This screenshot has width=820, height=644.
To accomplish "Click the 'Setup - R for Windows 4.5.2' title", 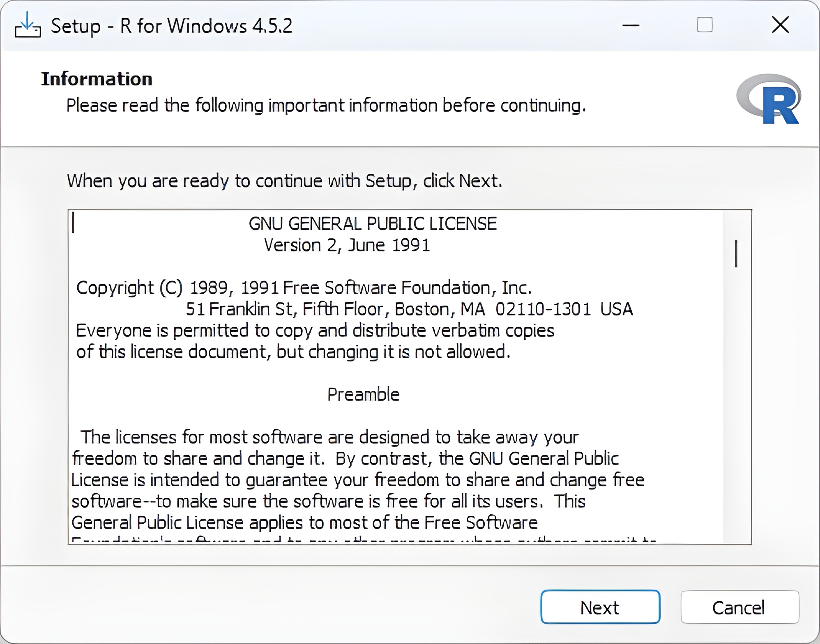I will tap(171, 26).
